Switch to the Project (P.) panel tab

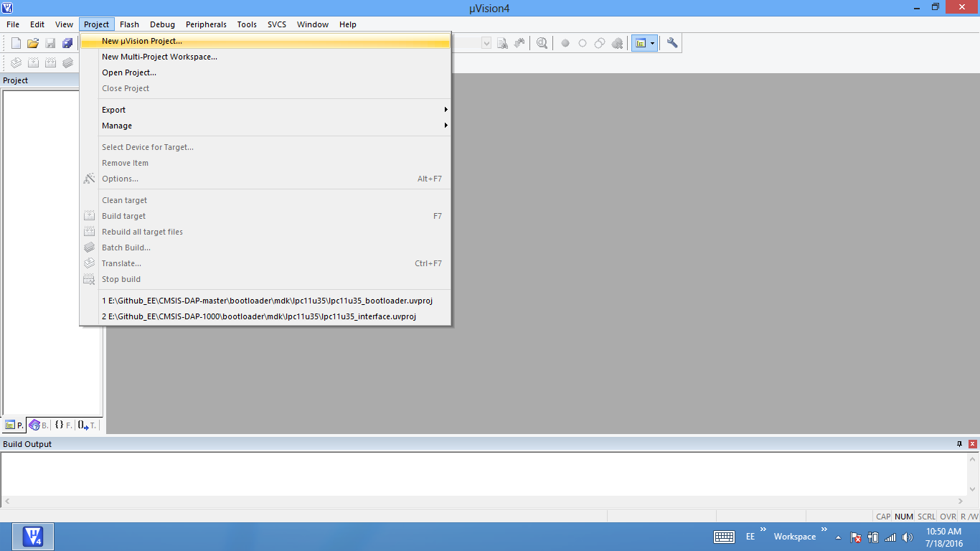tap(14, 425)
